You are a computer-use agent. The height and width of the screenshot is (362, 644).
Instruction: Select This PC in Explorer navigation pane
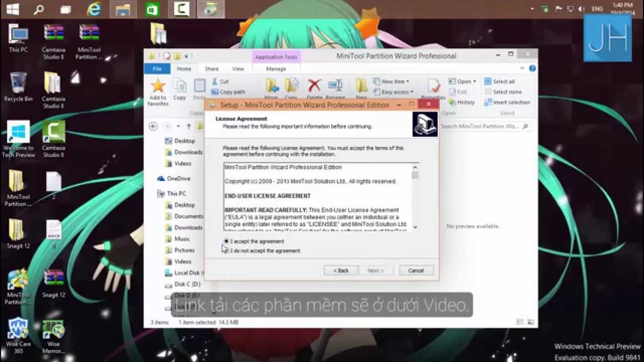[172, 194]
